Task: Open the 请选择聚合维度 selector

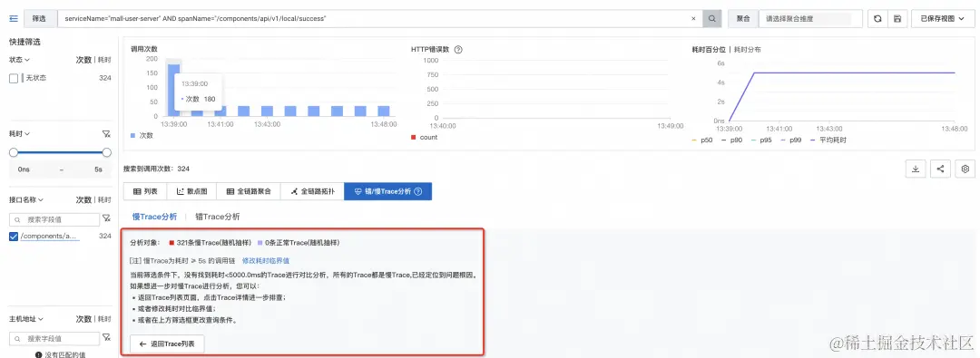Action: pyautogui.click(x=809, y=19)
